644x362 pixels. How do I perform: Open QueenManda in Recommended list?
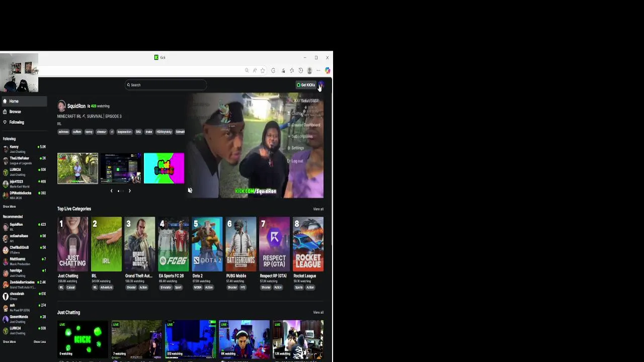coord(23,319)
